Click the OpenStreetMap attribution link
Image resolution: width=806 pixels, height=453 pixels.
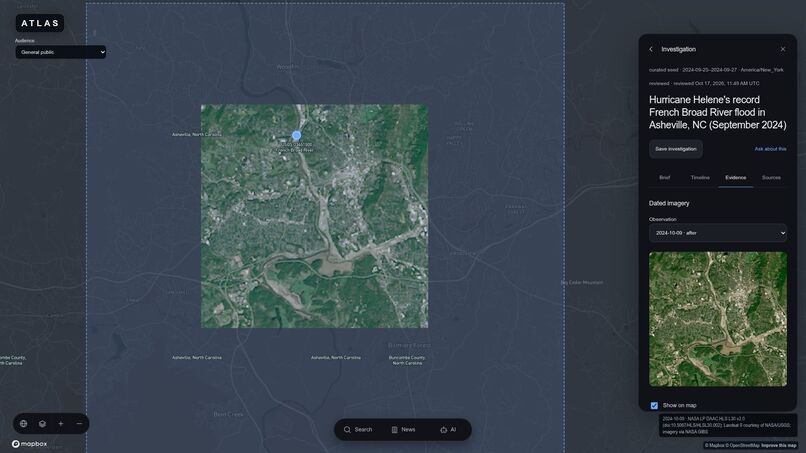point(743,446)
